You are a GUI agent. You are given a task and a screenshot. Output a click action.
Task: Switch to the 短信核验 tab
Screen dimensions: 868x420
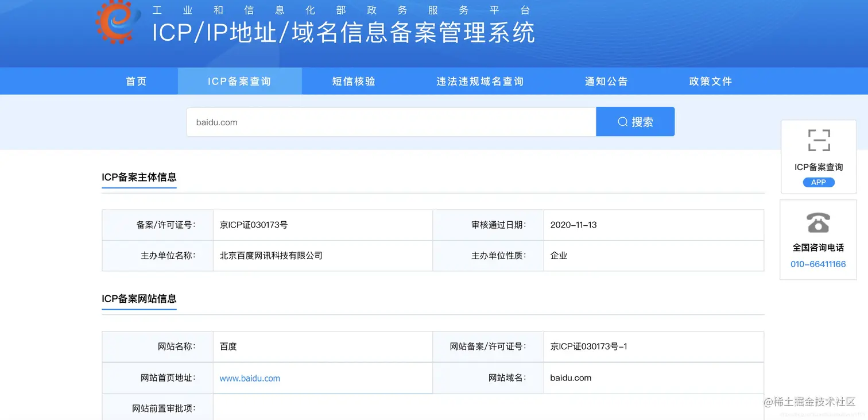point(353,81)
